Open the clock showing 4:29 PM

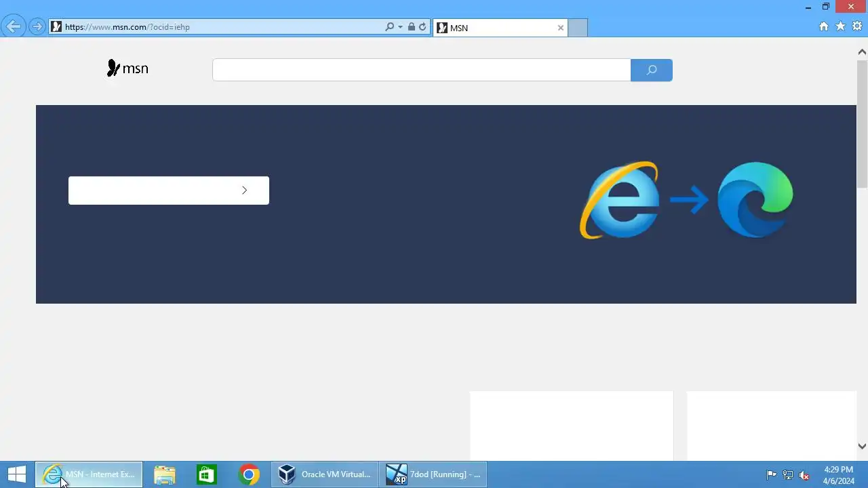tap(839, 475)
